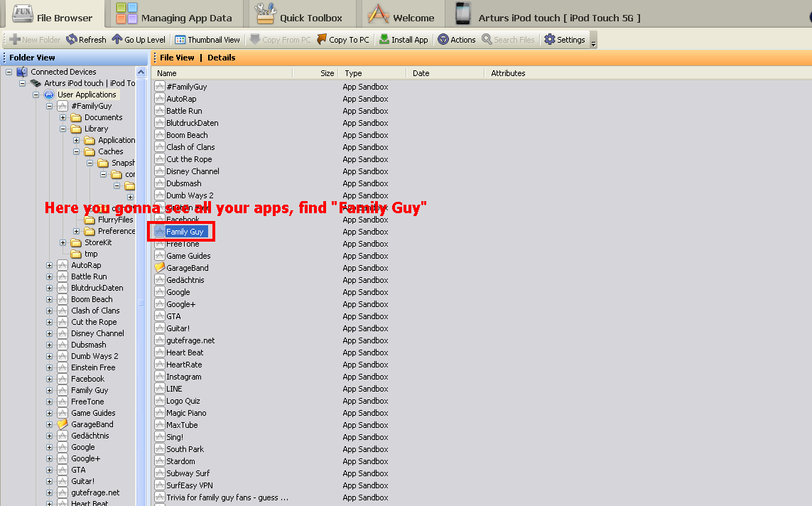Viewport: 812px width, 506px height.
Task: Click Battle Run icon in file list
Action: click(160, 110)
